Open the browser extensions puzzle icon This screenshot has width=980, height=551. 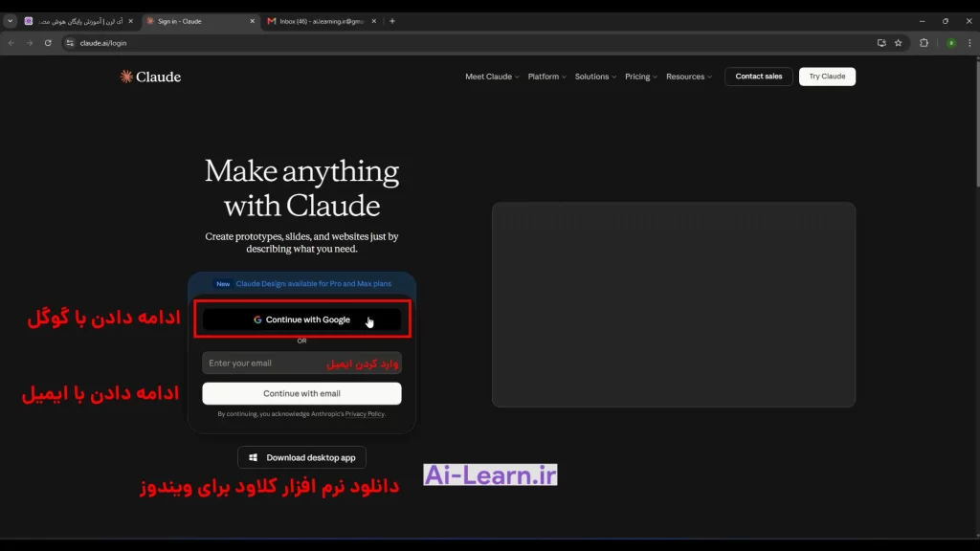tap(924, 43)
